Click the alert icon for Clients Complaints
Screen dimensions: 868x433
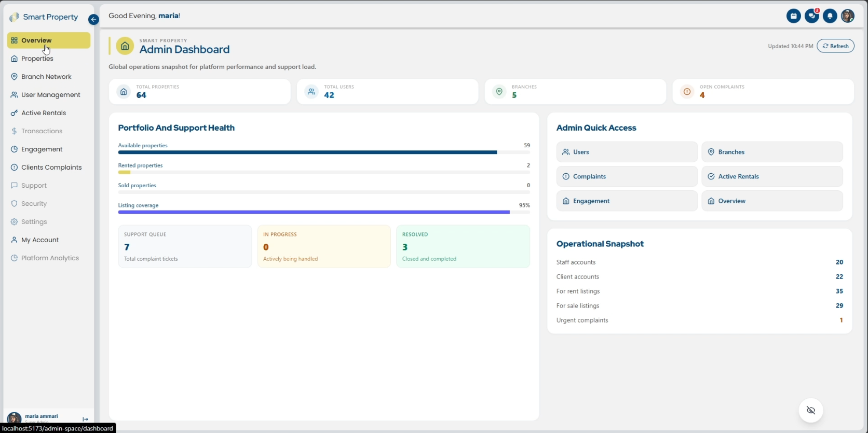[x=14, y=167]
